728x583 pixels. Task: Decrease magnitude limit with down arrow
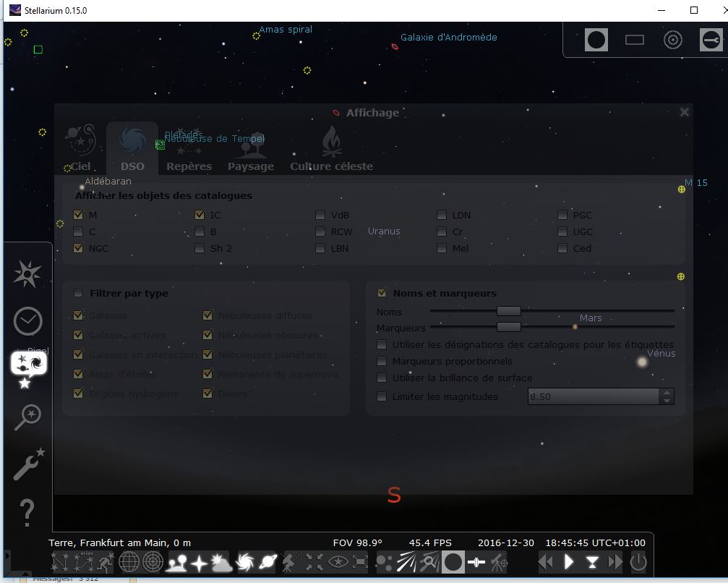(x=667, y=401)
